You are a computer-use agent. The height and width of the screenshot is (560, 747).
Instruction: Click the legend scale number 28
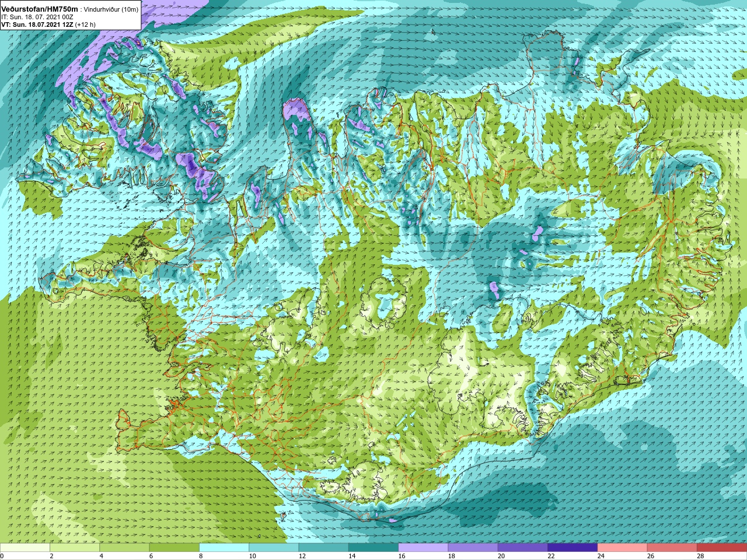pos(700,556)
